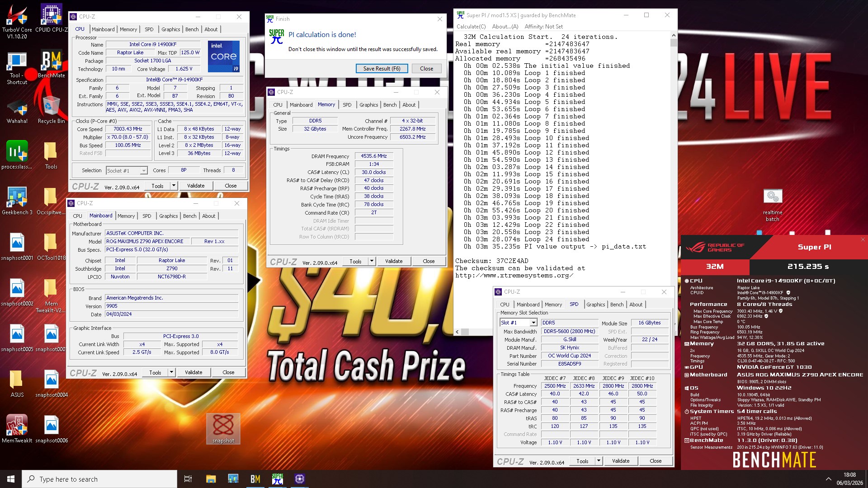868x488 pixels.
Task: Click Tools button in CPU-Z SPD window
Action: [582, 461]
